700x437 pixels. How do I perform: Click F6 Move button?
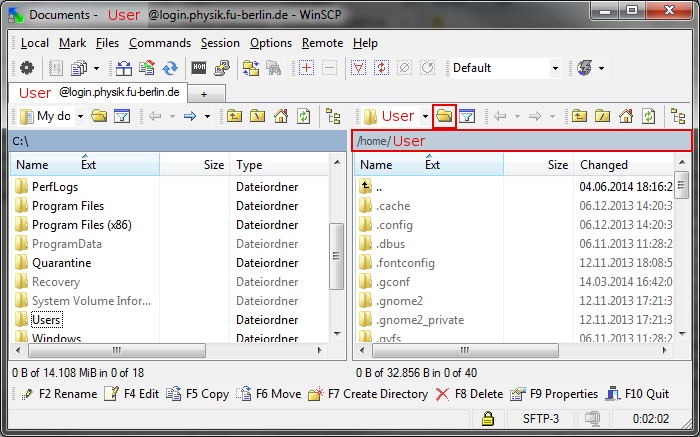pyautogui.click(x=269, y=394)
